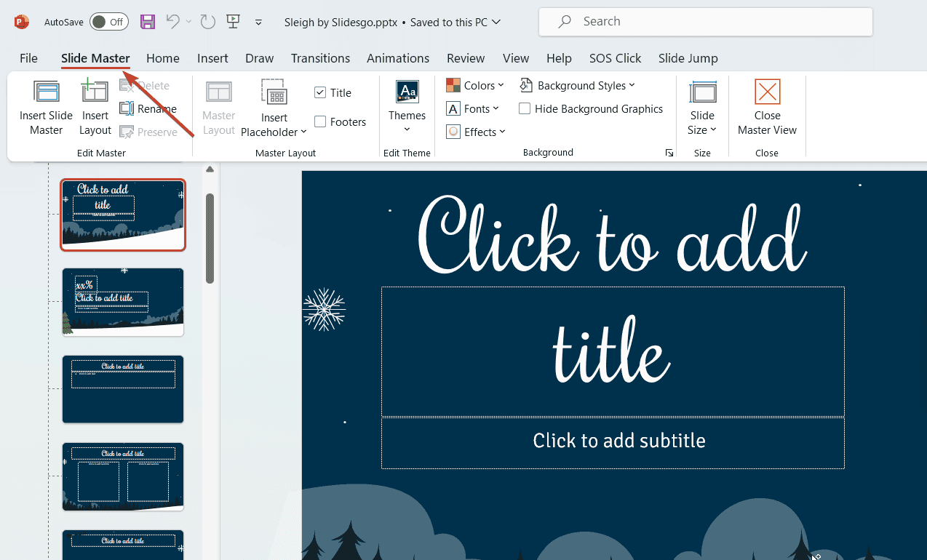This screenshot has height=560, width=927.
Task: Click the PowerPoint app icon in title bar
Action: 21,22
